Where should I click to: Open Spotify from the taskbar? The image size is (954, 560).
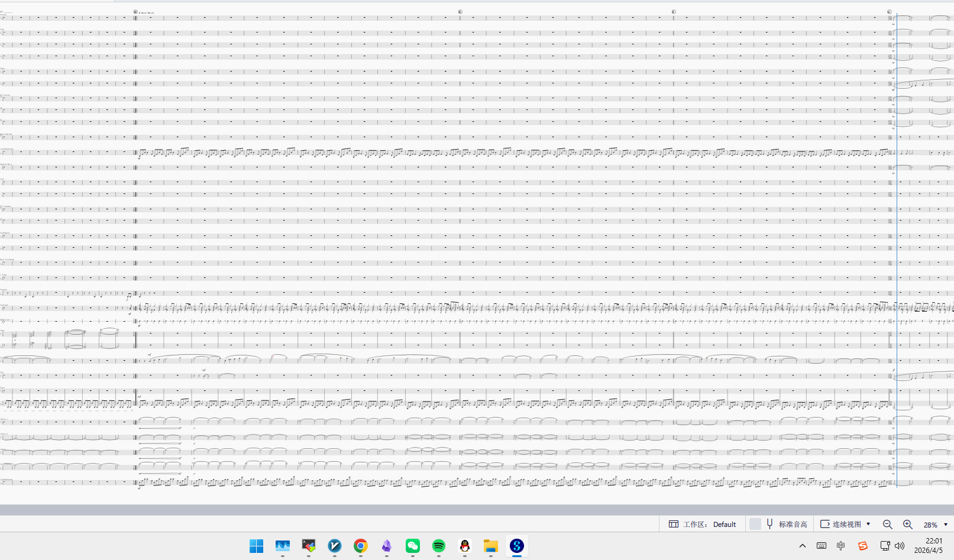click(439, 546)
